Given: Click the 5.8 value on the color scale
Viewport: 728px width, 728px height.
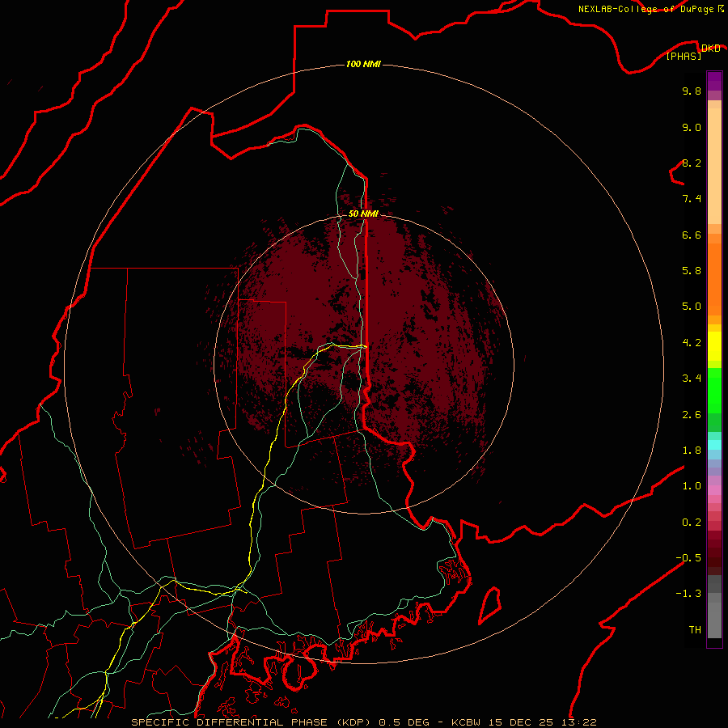Looking at the screenshot, I should [x=692, y=271].
